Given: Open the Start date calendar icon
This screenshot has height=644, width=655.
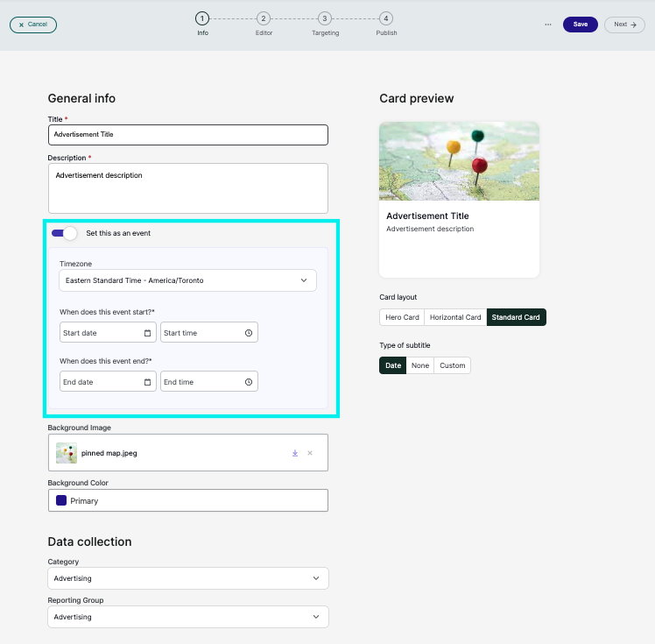Looking at the screenshot, I should click(147, 333).
